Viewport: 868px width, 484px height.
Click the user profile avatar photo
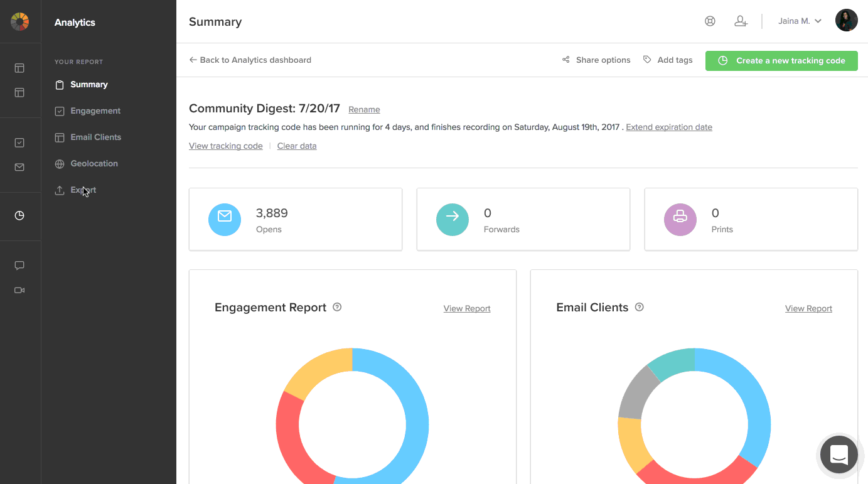[846, 21]
